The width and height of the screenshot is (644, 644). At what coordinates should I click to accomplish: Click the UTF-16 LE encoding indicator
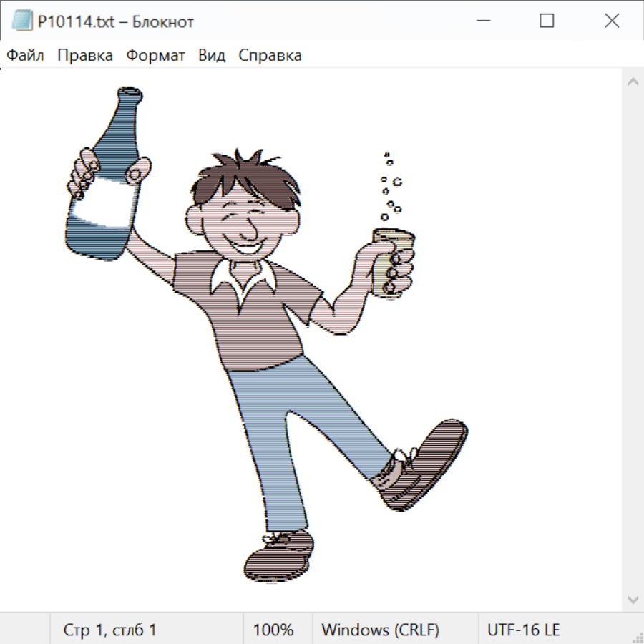[523, 630]
